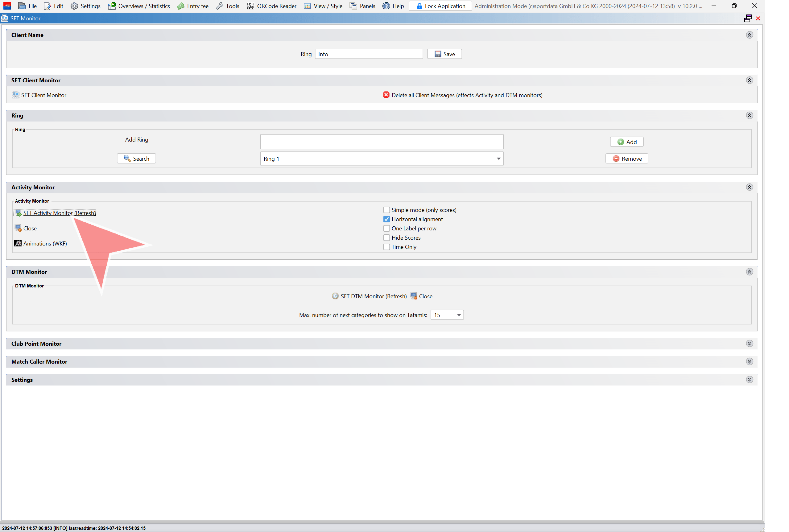Open the Settings menu
Screen dimensions: 789x532
85,6
